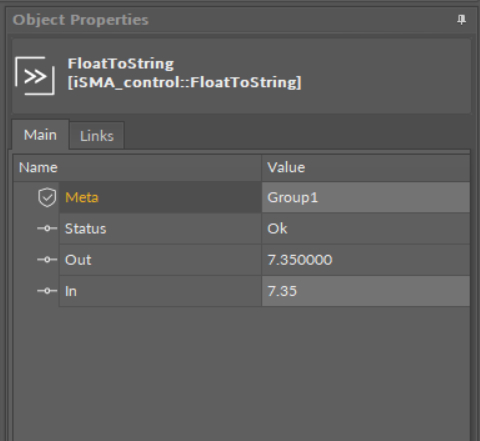Click the shield icon beside Meta
The width and height of the screenshot is (480, 441).
tap(47, 197)
